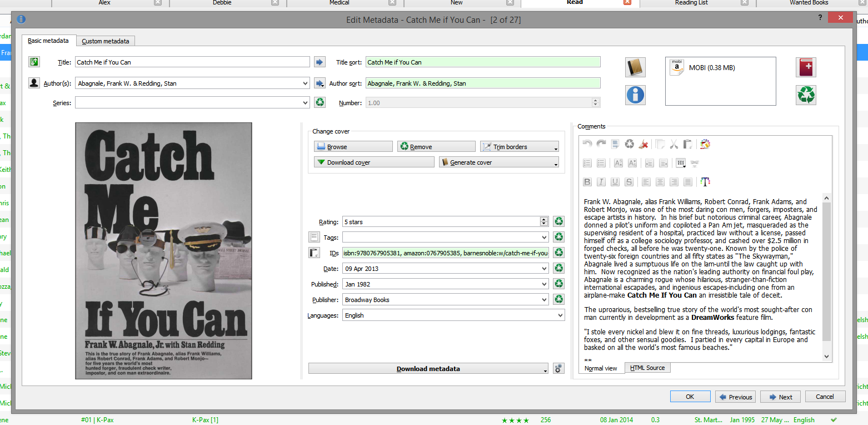Click the red add-format book icon
Screen dimensions: 868x425
point(806,67)
